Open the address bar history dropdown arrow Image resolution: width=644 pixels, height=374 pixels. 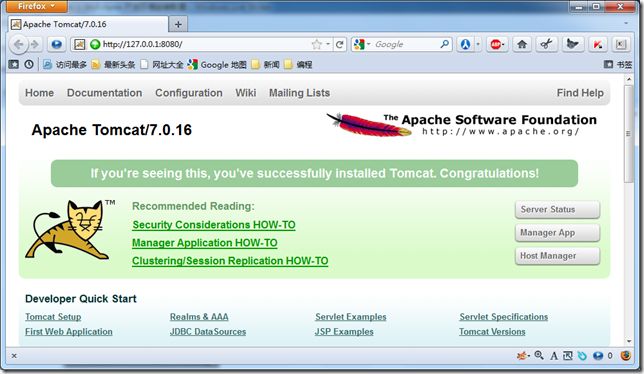pyautogui.click(x=328, y=44)
